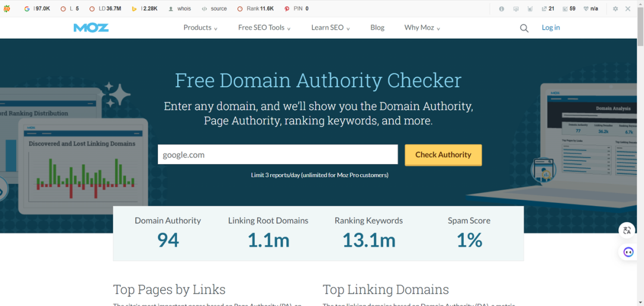Screen dimensions: 644x306
Task: Open the Google index value 97.0K
Action: (x=37, y=8)
